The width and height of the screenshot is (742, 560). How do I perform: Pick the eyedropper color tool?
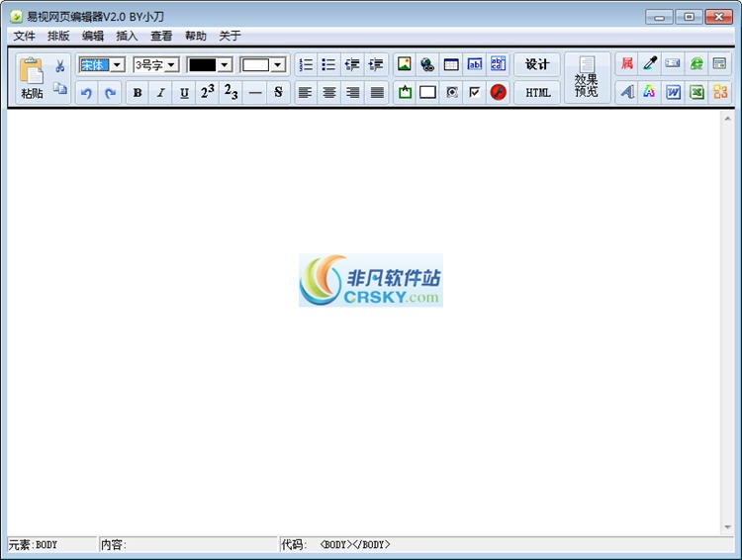tap(650, 64)
